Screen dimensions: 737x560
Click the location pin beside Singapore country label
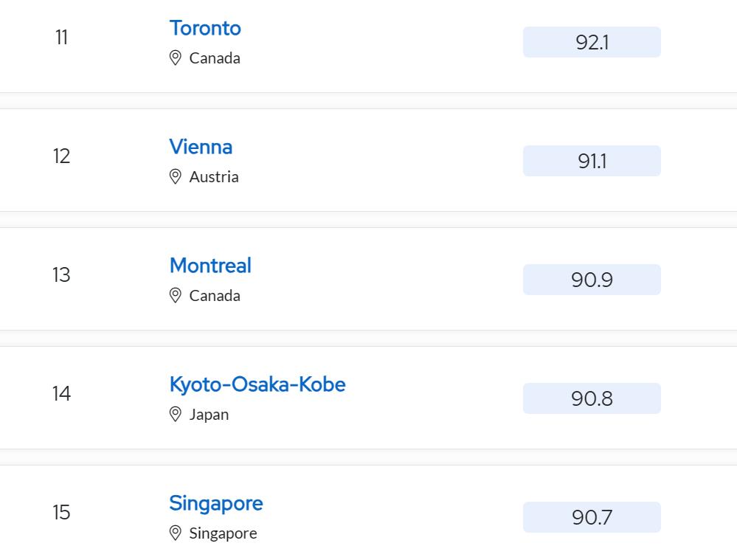coord(176,533)
